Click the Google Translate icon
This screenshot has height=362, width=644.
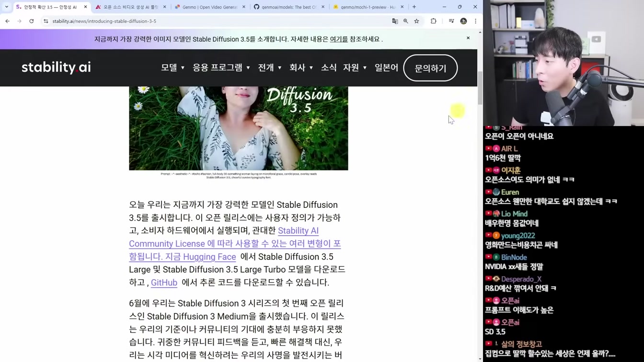coord(395,21)
